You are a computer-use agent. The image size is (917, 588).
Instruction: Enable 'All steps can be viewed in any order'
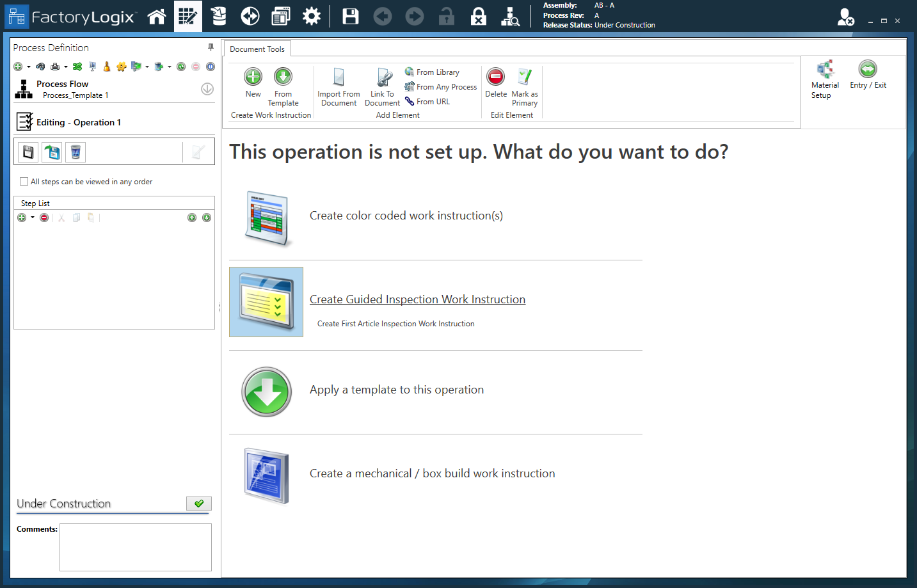point(24,181)
